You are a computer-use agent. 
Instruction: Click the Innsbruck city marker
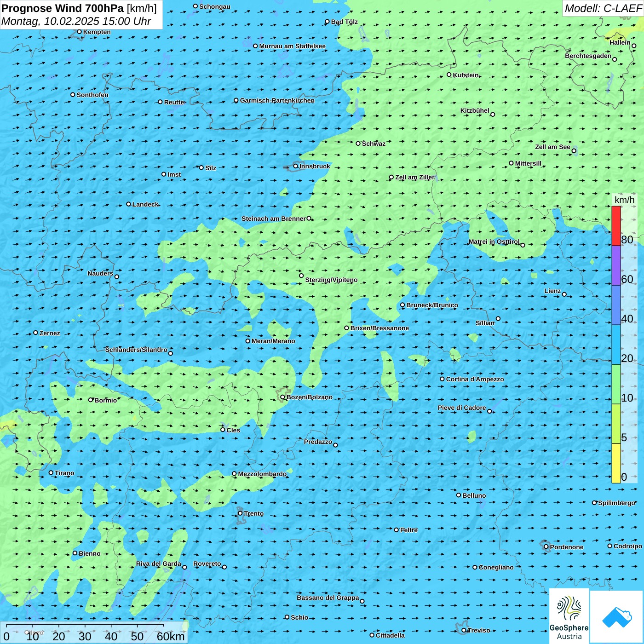(x=296, y=166)
